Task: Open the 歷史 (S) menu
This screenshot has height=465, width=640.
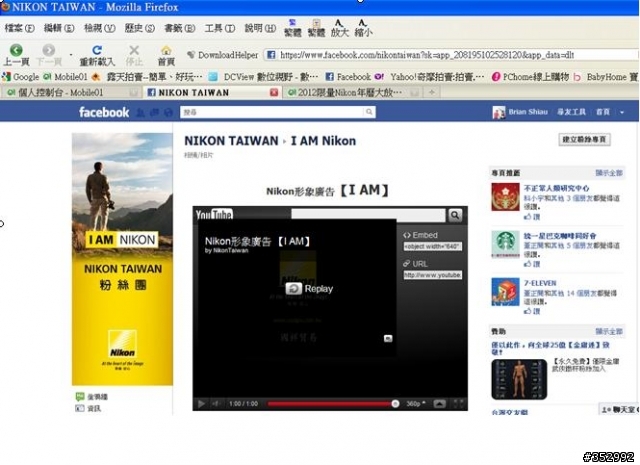Action: (140, 28)
